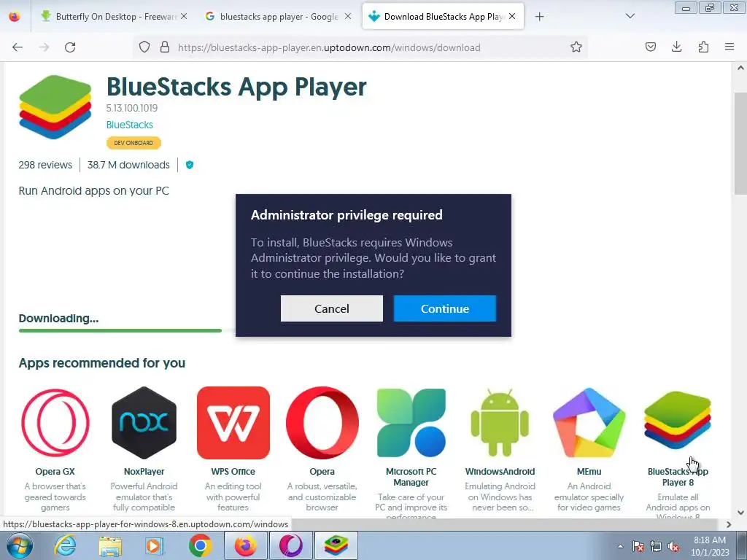Bookmark this page with the star icon
747x560 pixels.
pos(576,47)
